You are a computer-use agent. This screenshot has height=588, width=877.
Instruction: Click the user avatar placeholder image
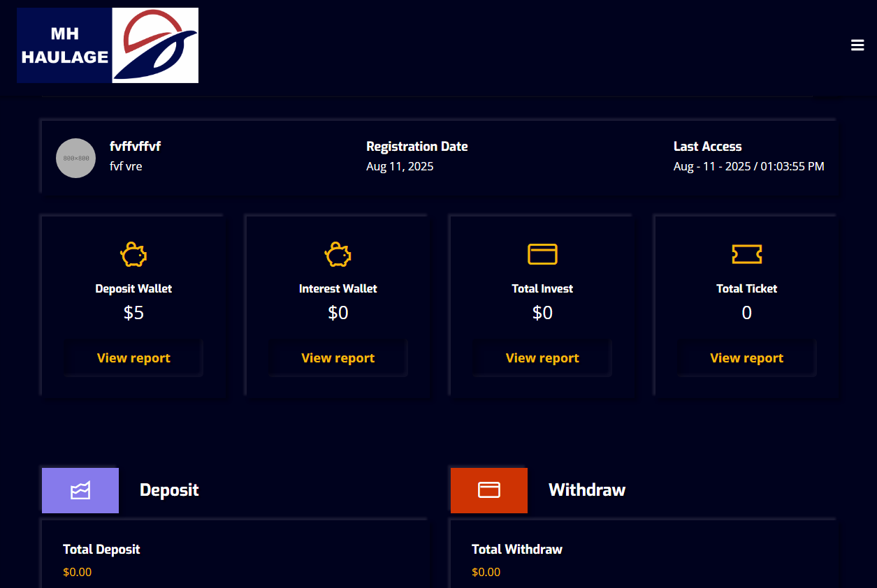pos(75,158)
